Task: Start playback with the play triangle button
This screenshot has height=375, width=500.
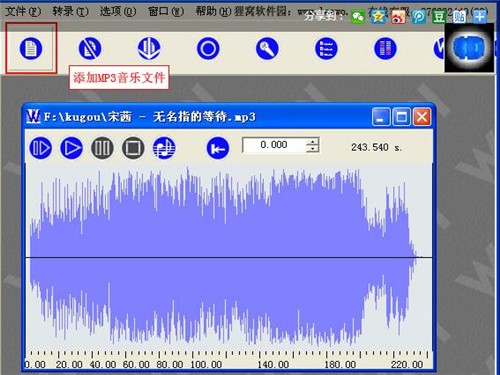Action: coord(71,148)
